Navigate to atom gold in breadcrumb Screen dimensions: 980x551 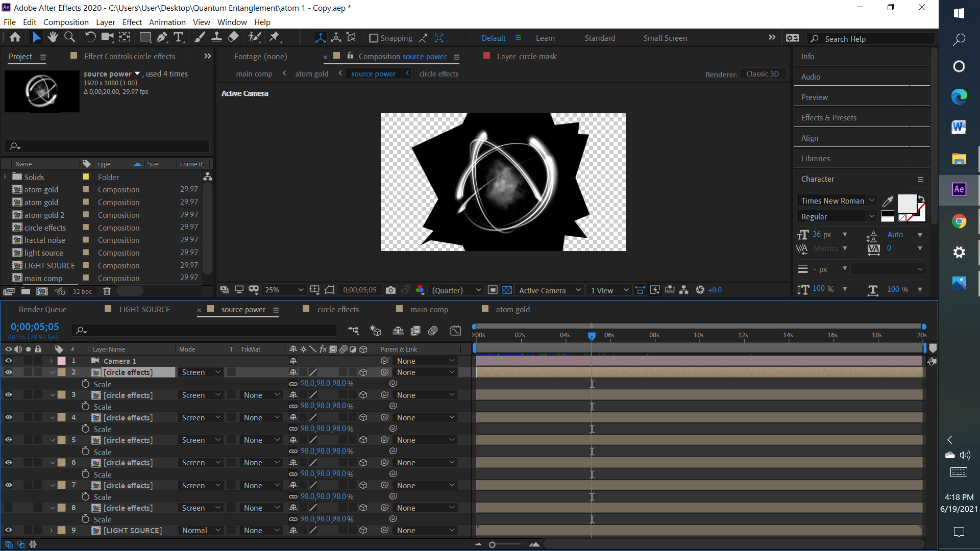click(311, 74)
